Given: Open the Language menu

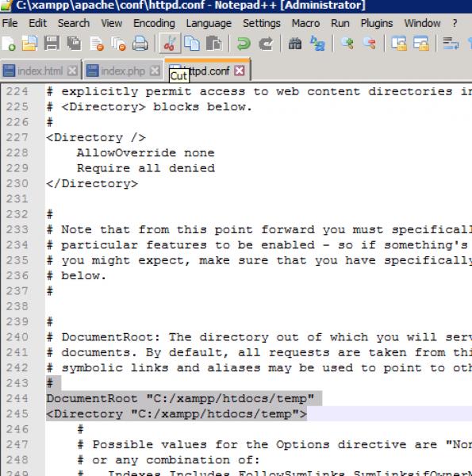Looking at the screenshot, I should pyautogui.click(x=209, y=23).
